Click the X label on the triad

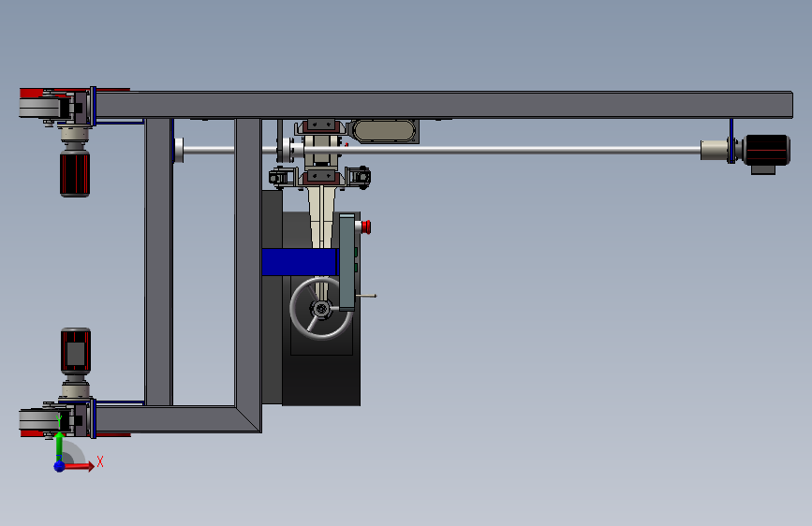[x=100, y=461]
